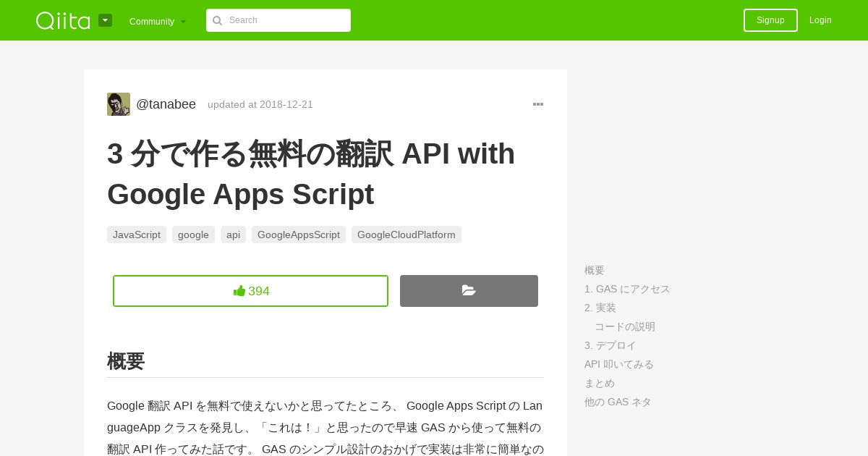Click the updated at 2018-12-21 date text
The image size is (868, 456).
point(260,104)
